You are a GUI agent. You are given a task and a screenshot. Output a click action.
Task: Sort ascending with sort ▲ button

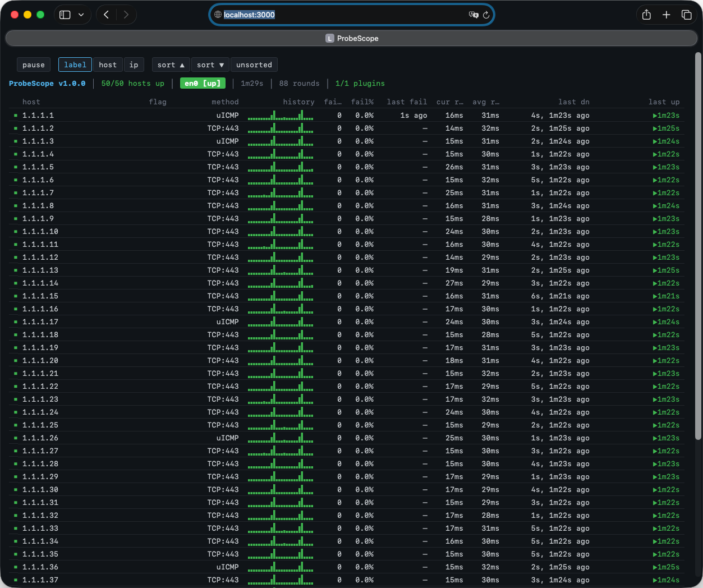click(x=171, y=65)
